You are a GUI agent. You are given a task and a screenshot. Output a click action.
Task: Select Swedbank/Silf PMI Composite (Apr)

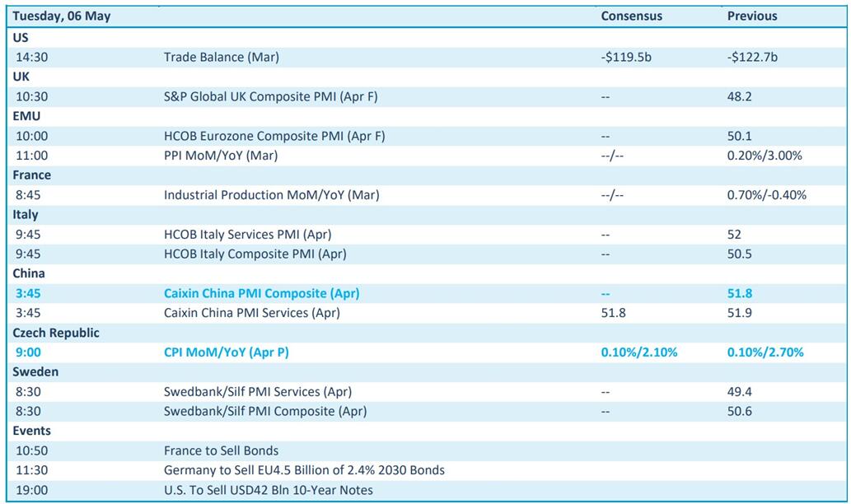pos(265,411)
